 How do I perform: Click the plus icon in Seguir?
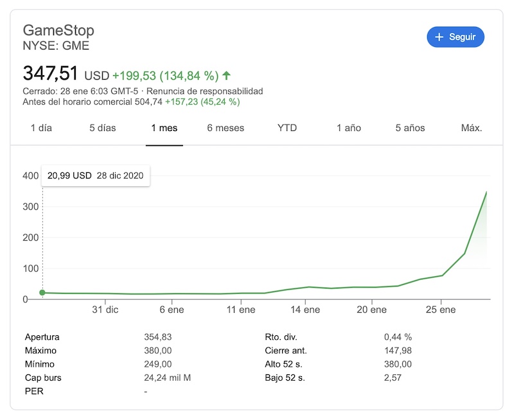pyautogui.click(x=439, y=37)
